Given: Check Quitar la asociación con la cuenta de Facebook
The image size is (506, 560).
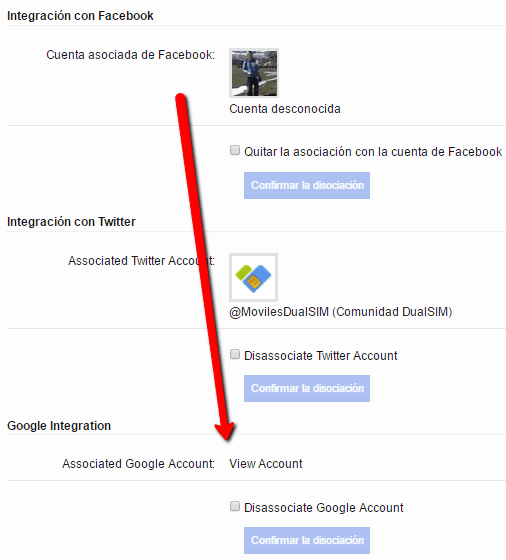Looking at the screenshot, I should click(x=235, y=150).
